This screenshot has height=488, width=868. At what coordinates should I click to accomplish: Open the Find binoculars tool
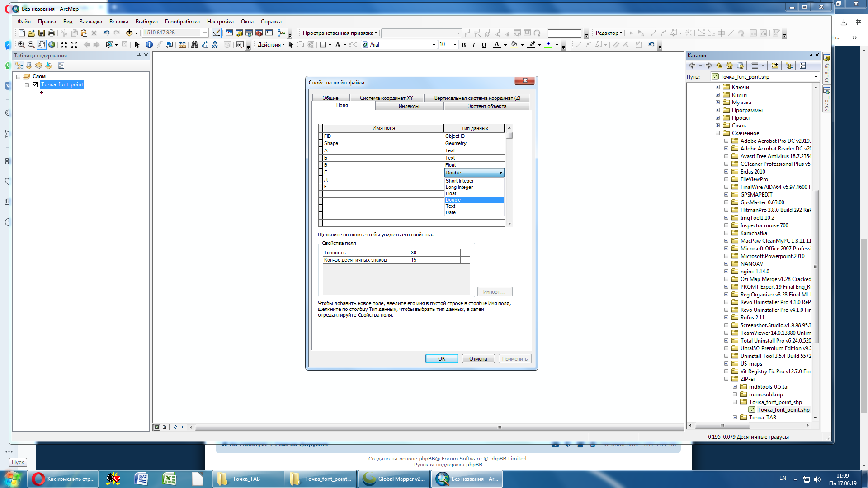coord(194,45)
